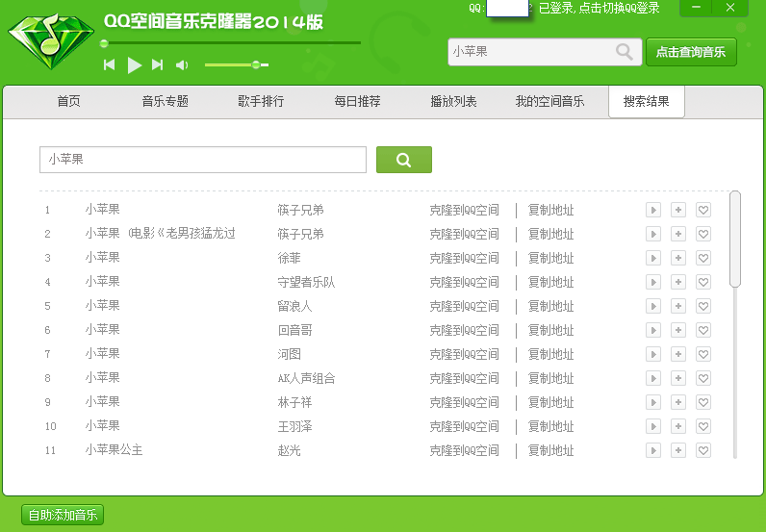Open the 音乐专题 tab
The width and height of the screenshot is (766, 532).
[x=166, y=102]
